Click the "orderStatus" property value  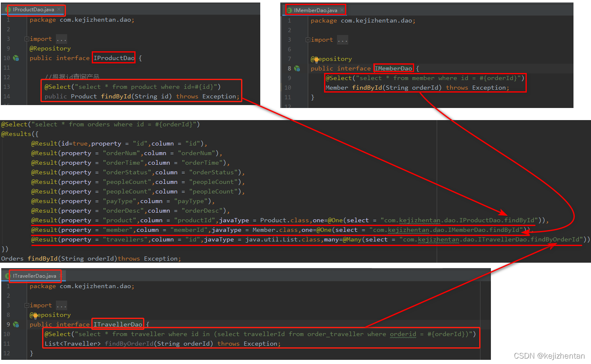(x=127, y=172)
